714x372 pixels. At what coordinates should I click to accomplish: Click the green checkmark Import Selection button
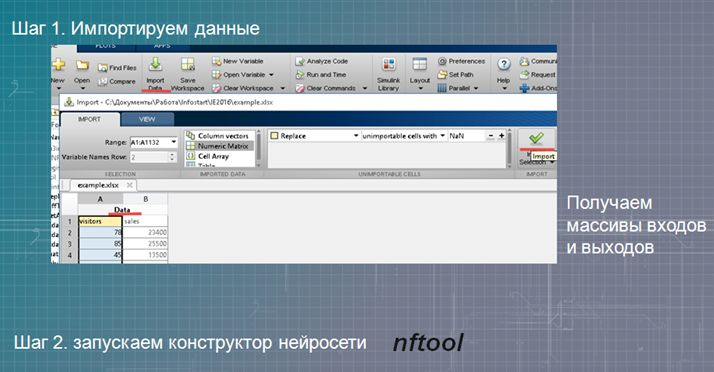(536, 138)
